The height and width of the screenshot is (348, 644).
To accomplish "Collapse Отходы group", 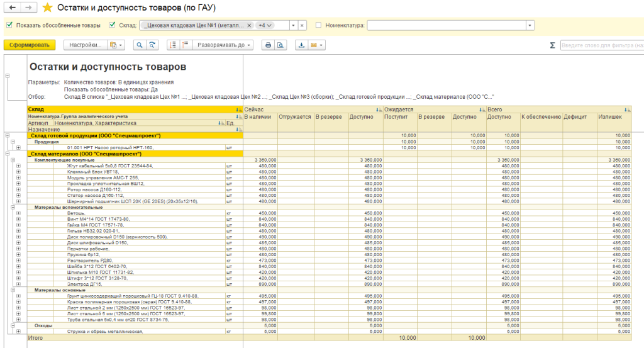I will tap(13, 325).
